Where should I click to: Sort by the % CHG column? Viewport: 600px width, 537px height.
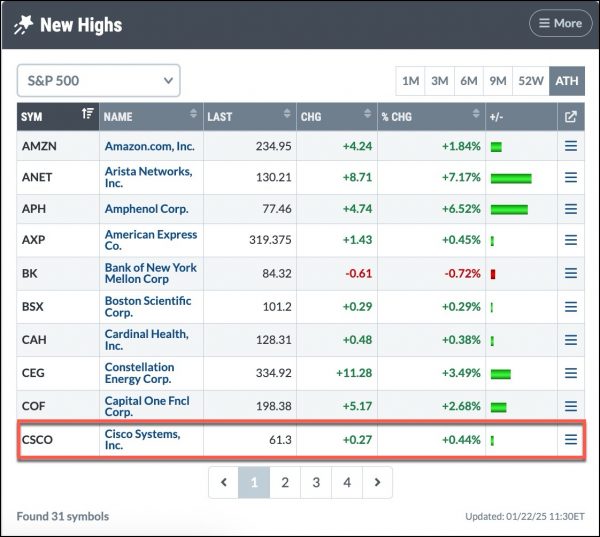point(431,116)
